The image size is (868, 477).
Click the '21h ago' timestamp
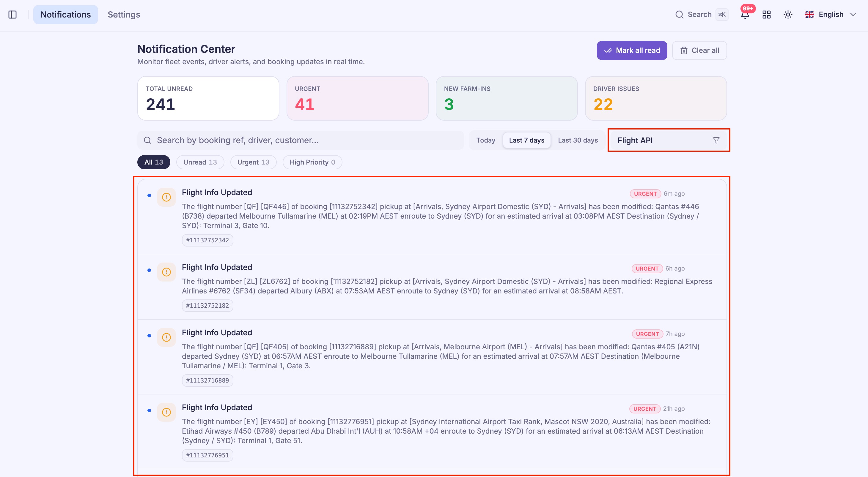pyautogui.click(x=674, y=408)
